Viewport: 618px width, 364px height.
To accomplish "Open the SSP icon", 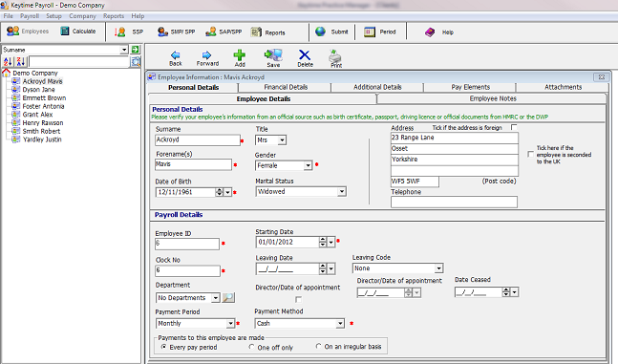I will (119, 32).
